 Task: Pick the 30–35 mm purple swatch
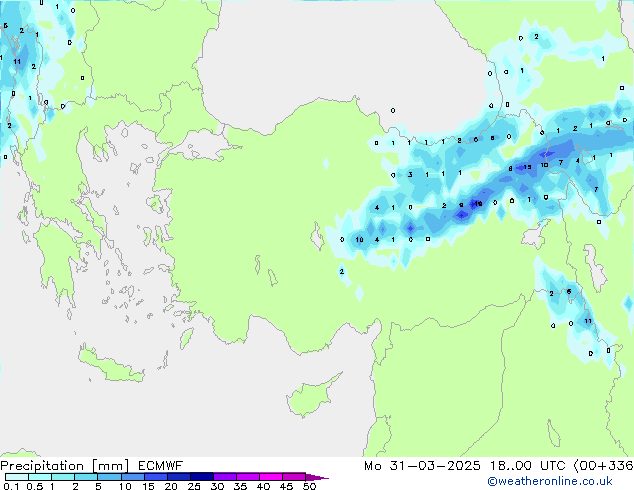pos(225,477)
